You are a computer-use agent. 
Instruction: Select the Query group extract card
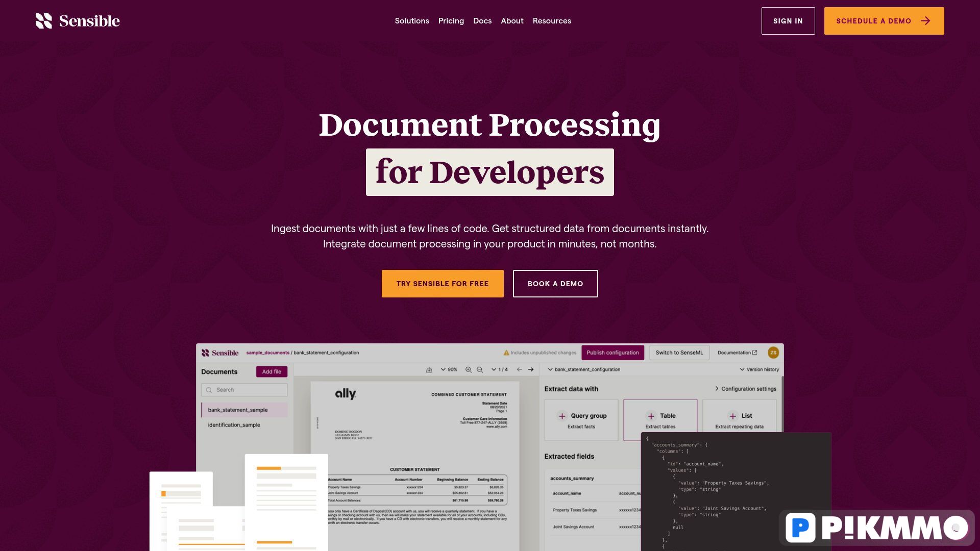coord(581,420)
